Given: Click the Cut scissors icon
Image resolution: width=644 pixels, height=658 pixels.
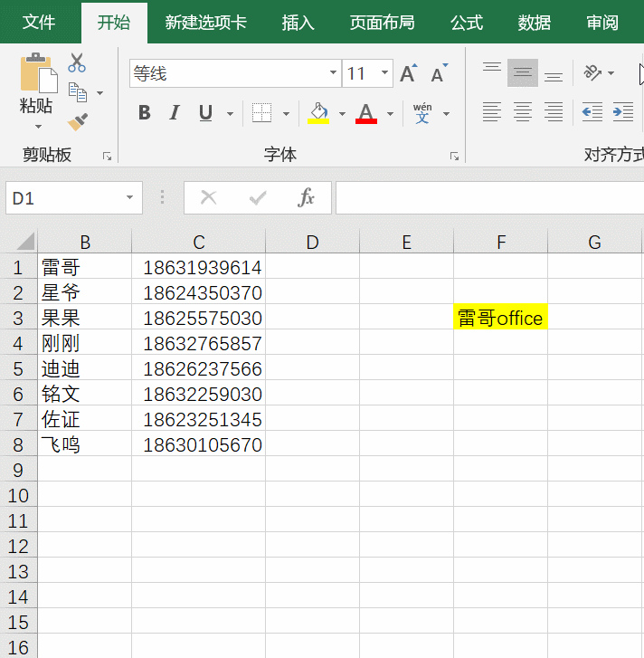Looking at the screenshot, I should [77, 62].
